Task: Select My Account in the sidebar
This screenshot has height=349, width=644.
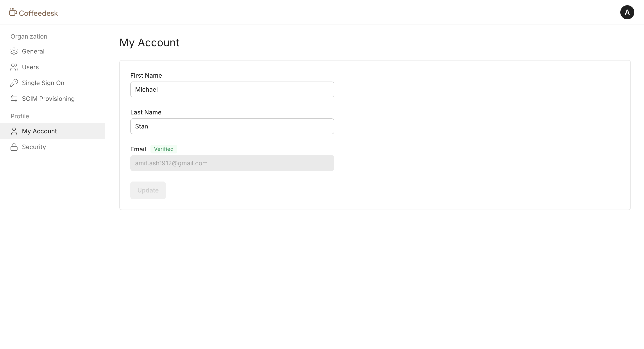Action: click(39, 131)
